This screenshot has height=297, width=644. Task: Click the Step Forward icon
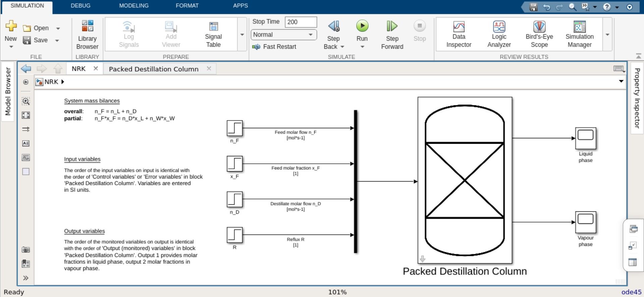click(392, 26)
